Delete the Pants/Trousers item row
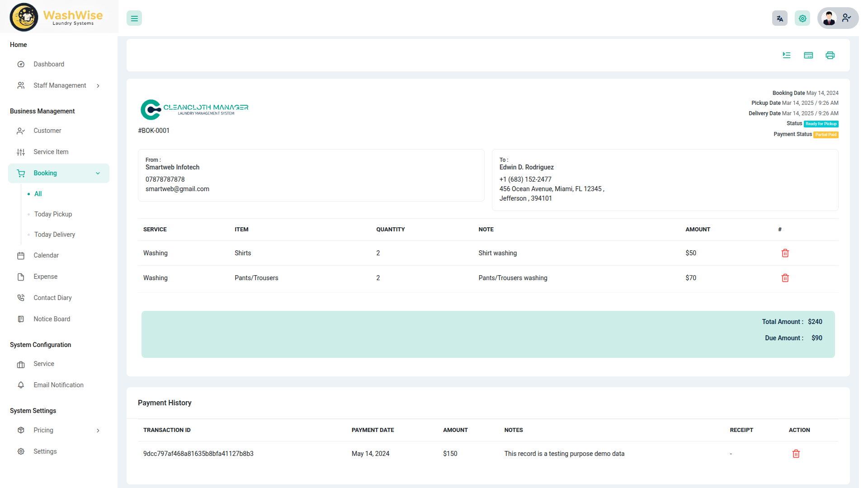The height and width of the screenshot is (488, 868). tap(785, 278)
